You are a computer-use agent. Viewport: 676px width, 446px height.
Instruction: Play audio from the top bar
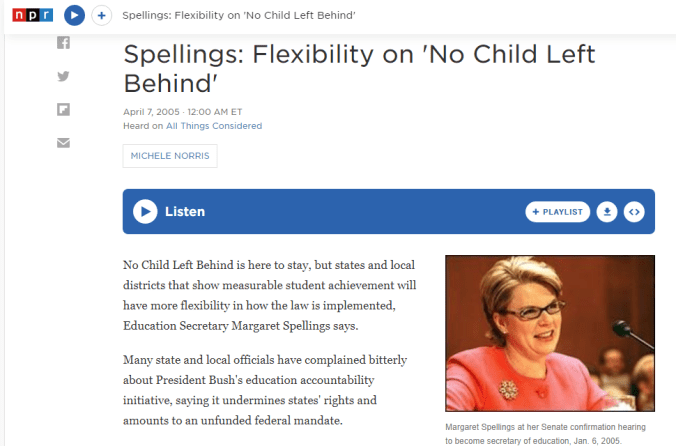pyautogui.click(x=74, y=16)
